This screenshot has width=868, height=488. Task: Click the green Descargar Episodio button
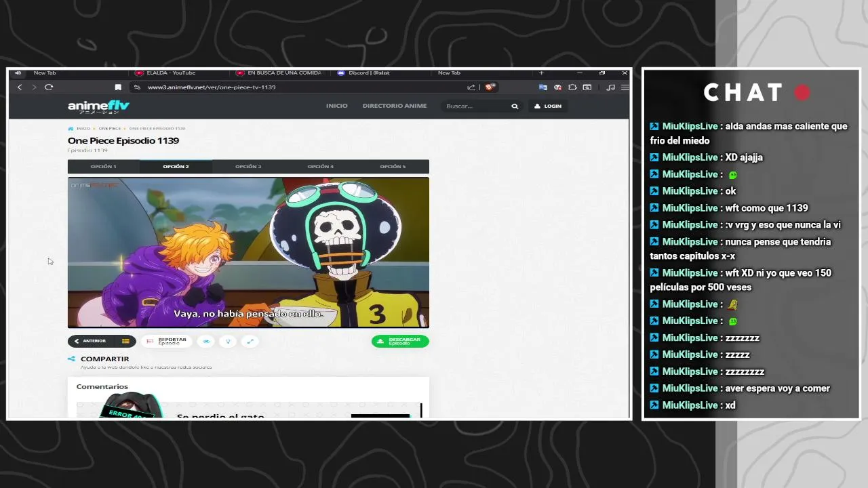pyautogui.click(x=400, y=341)
